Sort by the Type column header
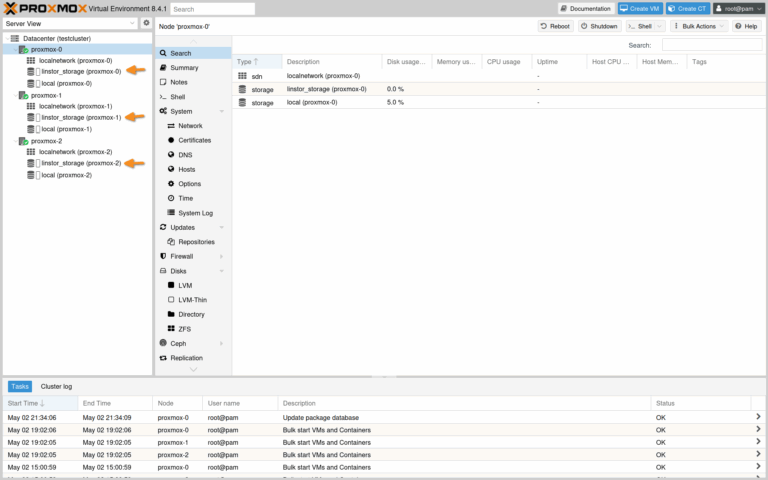 [245, 62]
